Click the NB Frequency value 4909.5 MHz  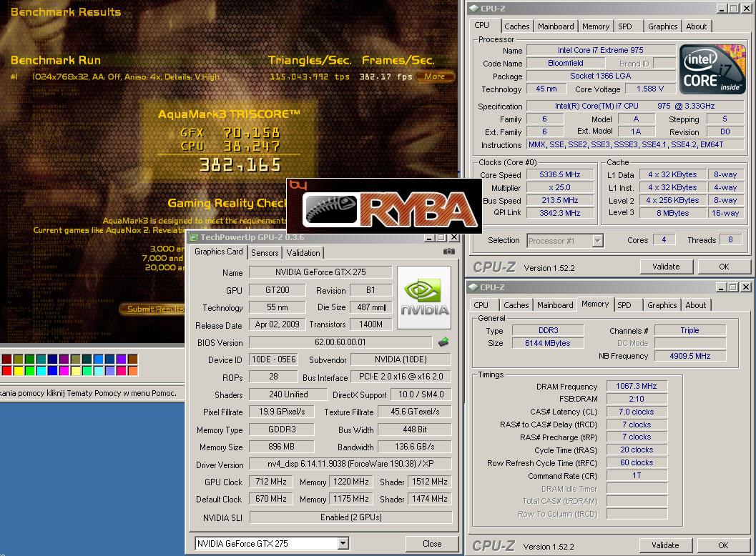690,356
